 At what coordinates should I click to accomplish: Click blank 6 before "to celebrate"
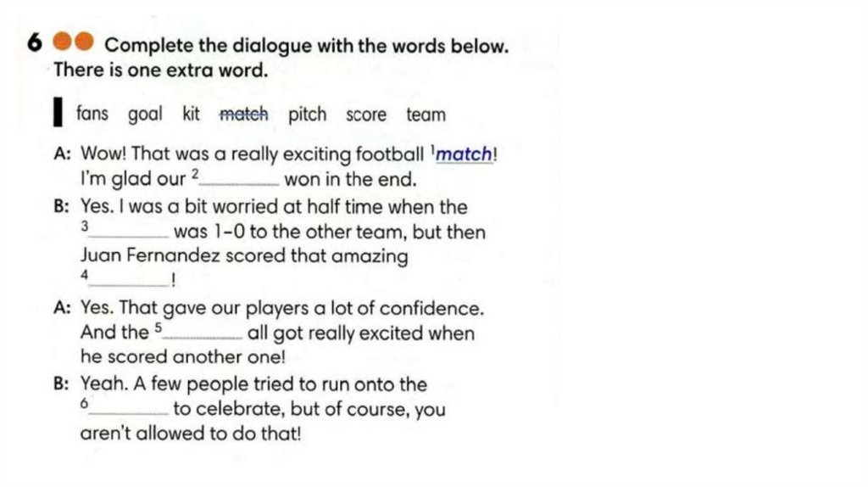[133, 410]
